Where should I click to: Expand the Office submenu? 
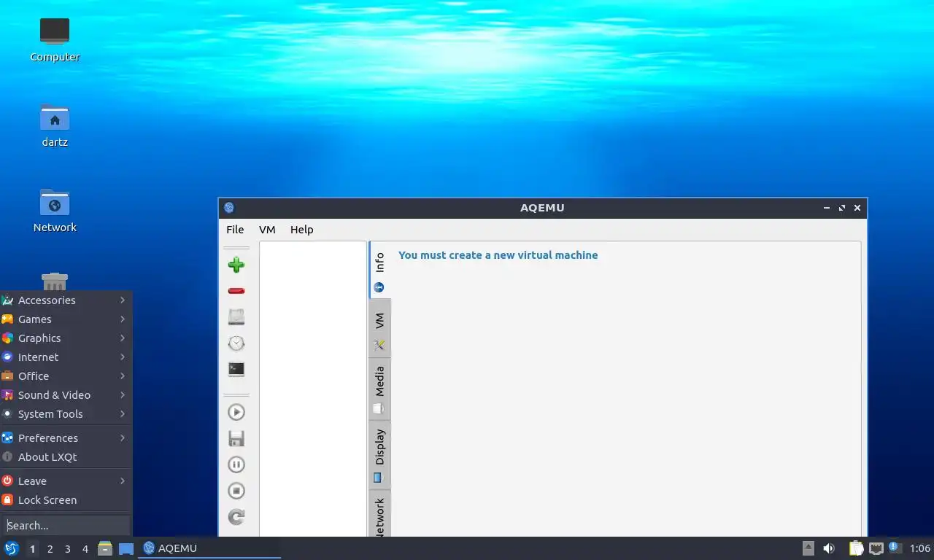[66, 376]
